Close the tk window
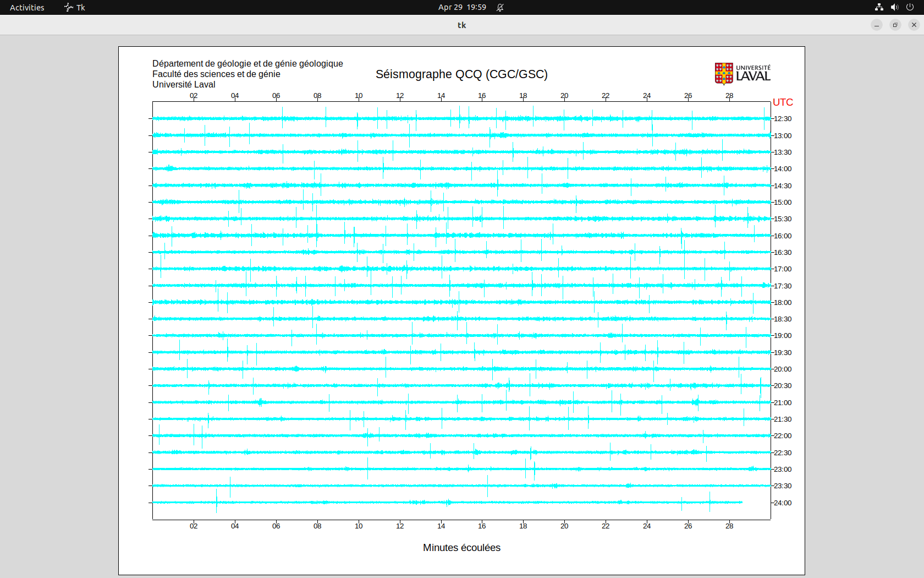 [x=914, y=25]
